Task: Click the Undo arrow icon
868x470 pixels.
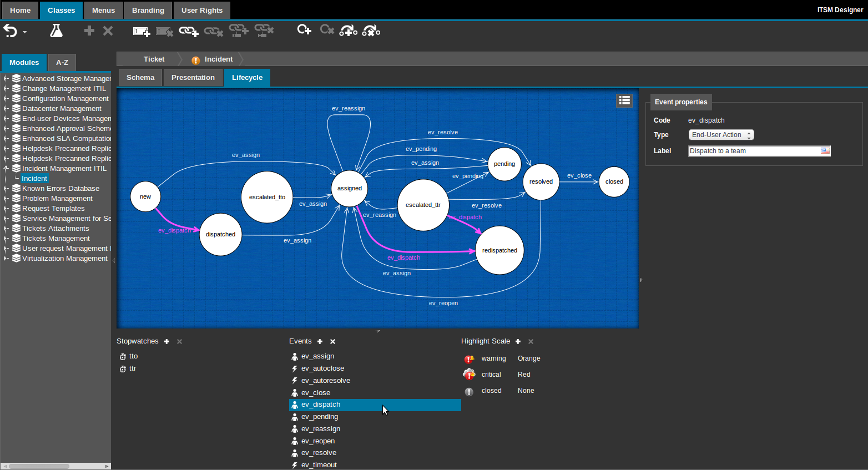Action: 10,31
